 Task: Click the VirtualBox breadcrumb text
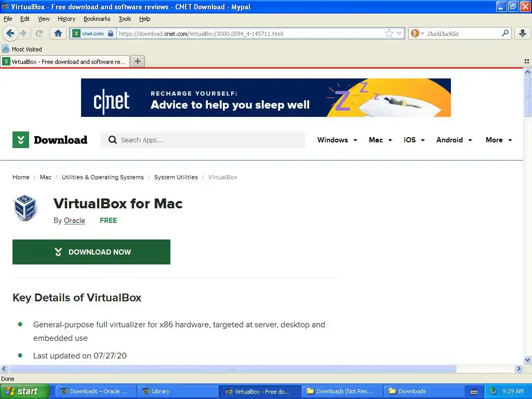223,177
